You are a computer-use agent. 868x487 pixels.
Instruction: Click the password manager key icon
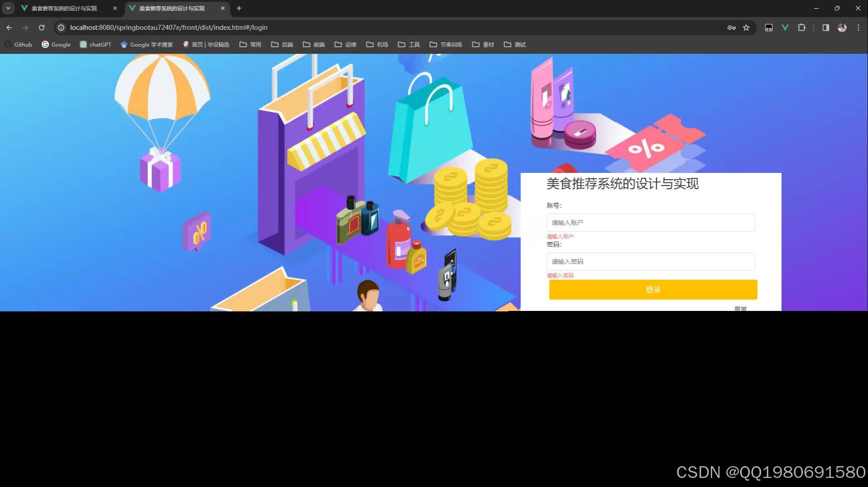[732, 28]
